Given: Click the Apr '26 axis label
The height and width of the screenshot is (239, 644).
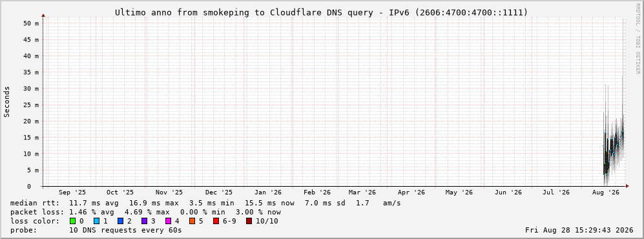Looking at the screenshot, I should [x=411, y=192].
